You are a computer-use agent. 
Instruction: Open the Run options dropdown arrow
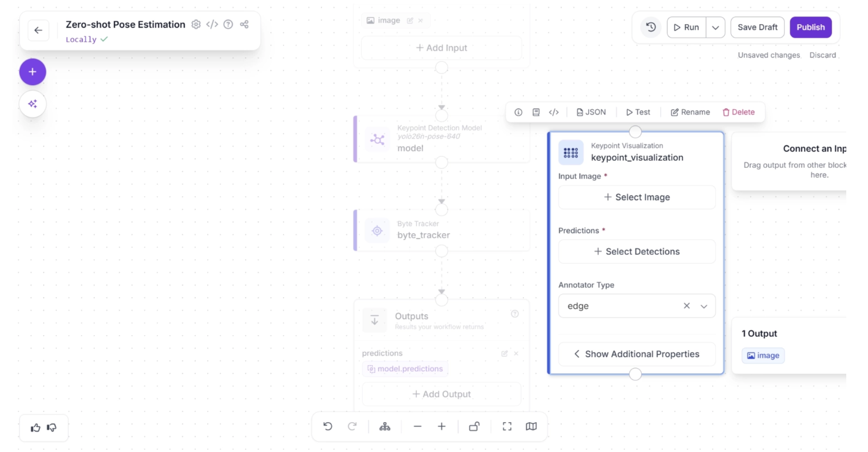715,28
